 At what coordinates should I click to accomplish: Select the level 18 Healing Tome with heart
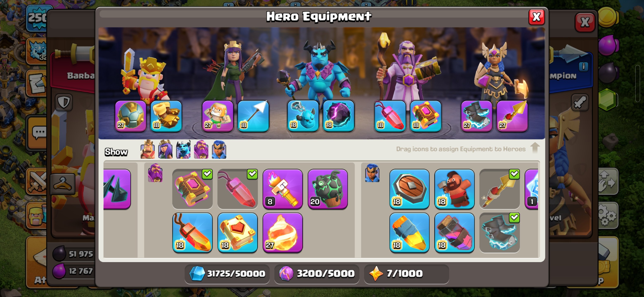[x=238, y=233]
